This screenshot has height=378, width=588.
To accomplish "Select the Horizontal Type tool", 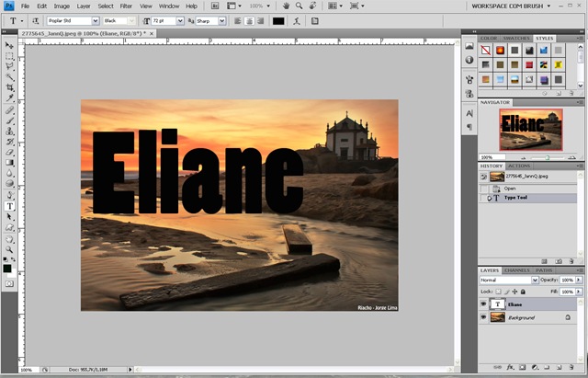I will pyautogui.click(x=10, y=206).
